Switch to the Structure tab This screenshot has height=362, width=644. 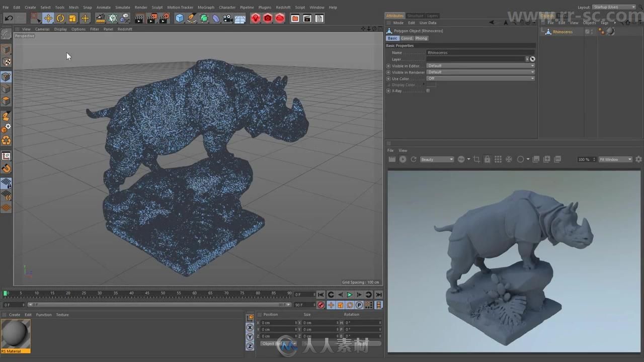click(x=415, y=16)
